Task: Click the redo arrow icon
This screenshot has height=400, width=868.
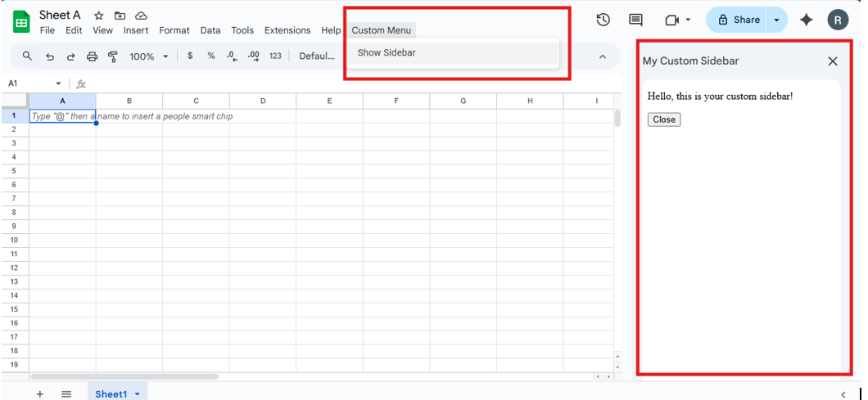Action: 70,56
